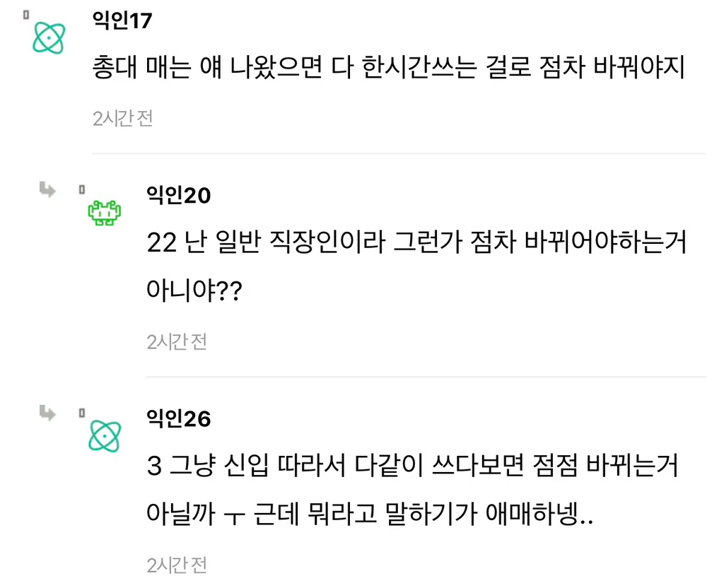Screen dimensions: 724x588
Task: Click the small square marker beside 익인20's avatar
Action: point(82,189)
